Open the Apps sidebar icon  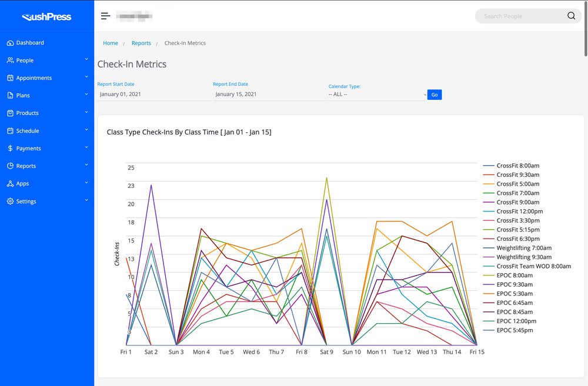tap(10, 183)
